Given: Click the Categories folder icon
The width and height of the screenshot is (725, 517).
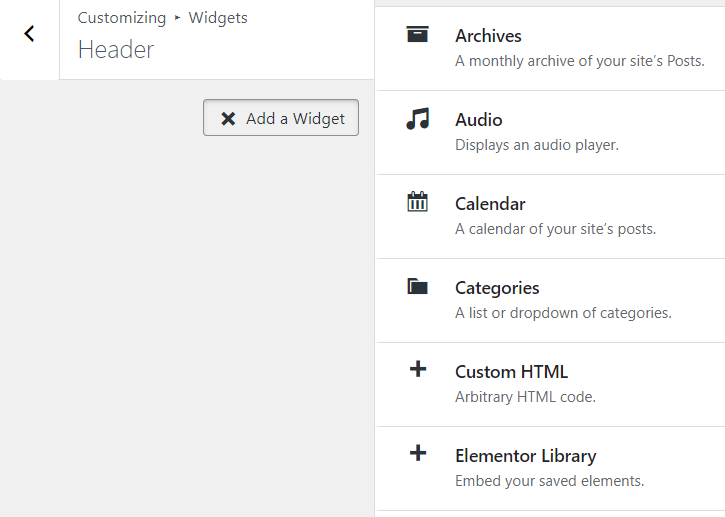Looking at the screenshot, I should click(x=417, y=287).
